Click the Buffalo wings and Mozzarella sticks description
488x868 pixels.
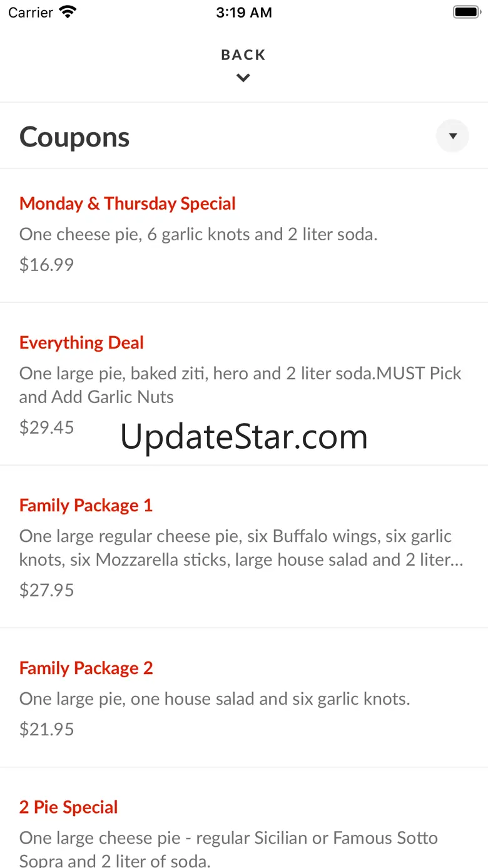click(240, 548)
